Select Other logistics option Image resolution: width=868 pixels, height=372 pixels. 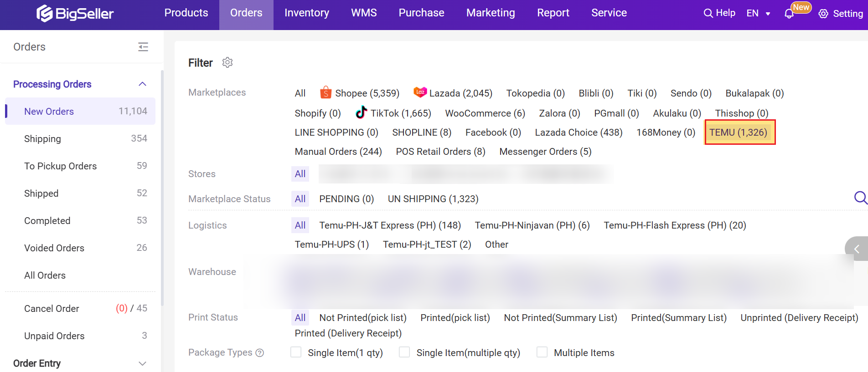pos(496,245)
